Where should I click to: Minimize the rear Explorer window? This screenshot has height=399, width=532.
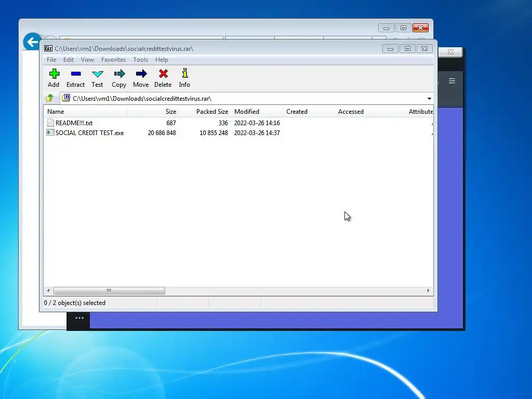(386, 28)
